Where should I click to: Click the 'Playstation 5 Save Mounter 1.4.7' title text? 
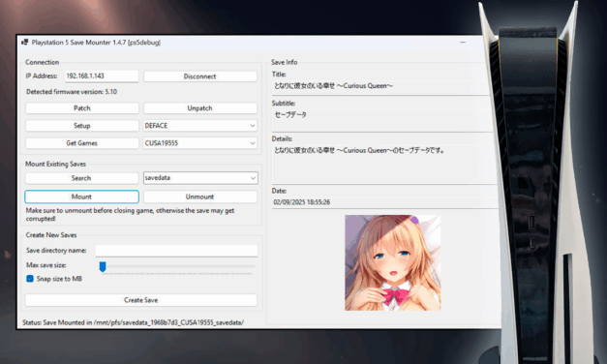pos(96,43)
